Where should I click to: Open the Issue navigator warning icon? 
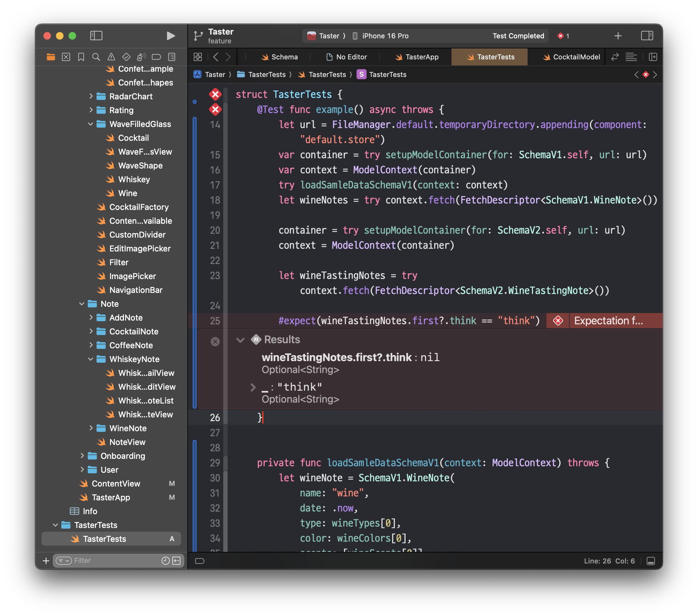(x=111, y=57)
